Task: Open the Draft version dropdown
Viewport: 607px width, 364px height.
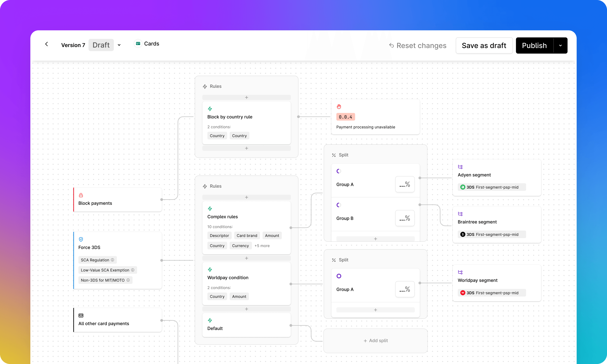Action: [x=119, y=45]
